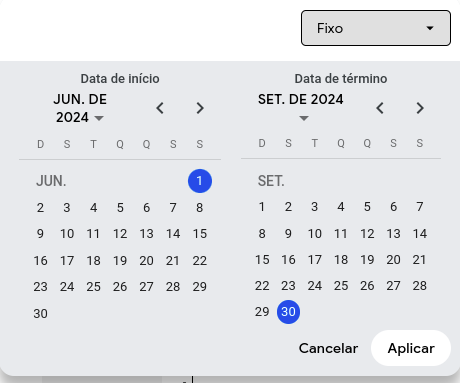The image size is (460, 383).
Task: Choose September 1 in the end calendar
Action: [x=262, y=207]
